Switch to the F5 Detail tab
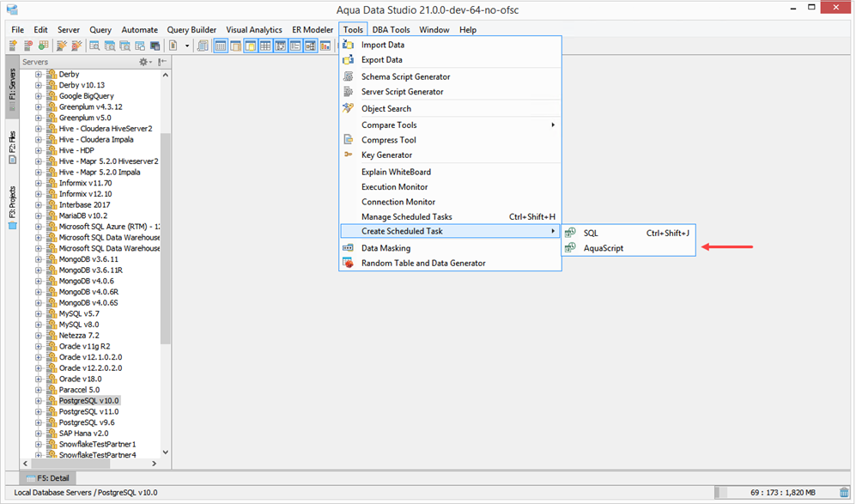This screenshot has width=856, height=504. click(47, 477)
